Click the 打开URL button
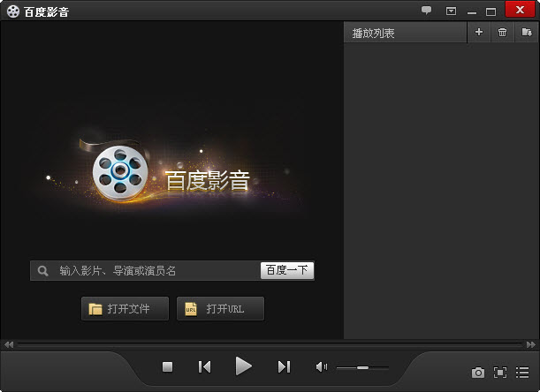 [220, 309]
